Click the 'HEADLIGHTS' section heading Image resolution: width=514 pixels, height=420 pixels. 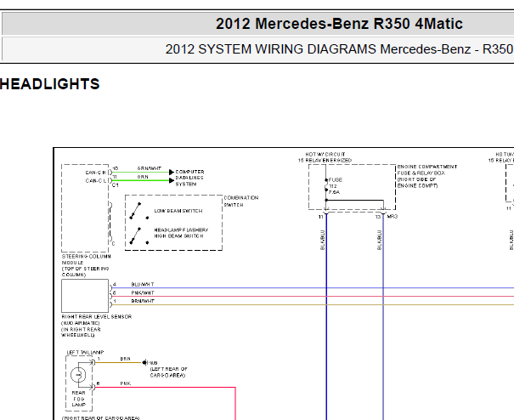click(49, 84)
